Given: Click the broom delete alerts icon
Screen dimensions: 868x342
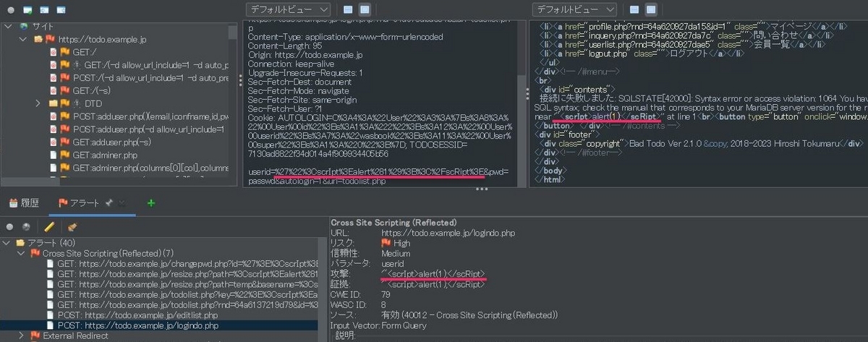Looking at the screenshot, I should (72, 226).
